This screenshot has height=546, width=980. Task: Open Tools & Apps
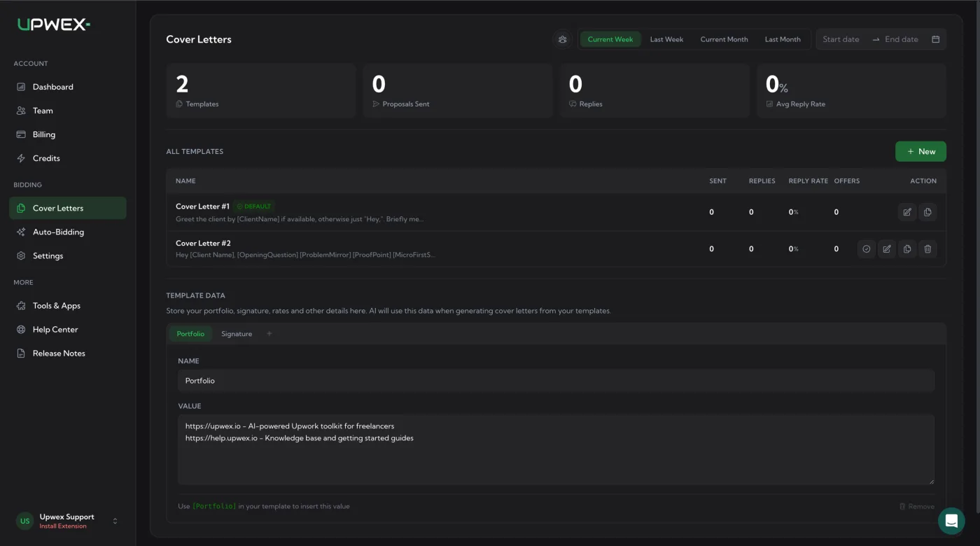click(68, 306)
